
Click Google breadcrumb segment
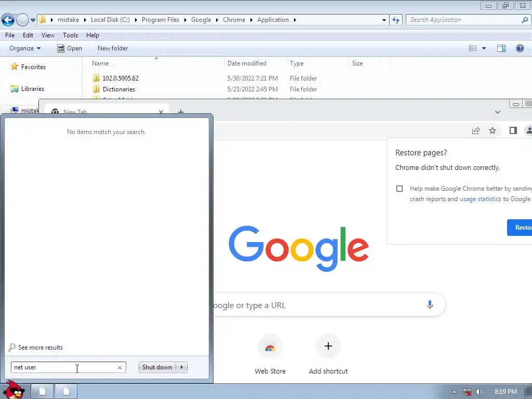(x=201, y=20)
